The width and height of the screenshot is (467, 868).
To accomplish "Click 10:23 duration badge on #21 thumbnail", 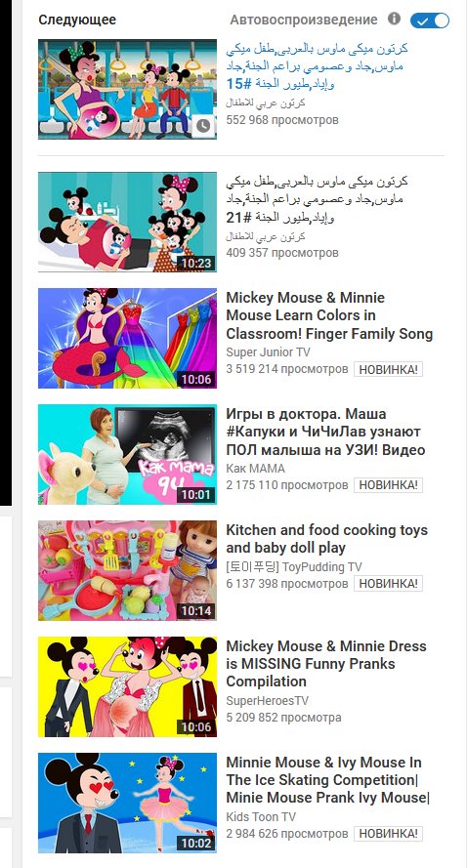I will click(x=196, y=263).
